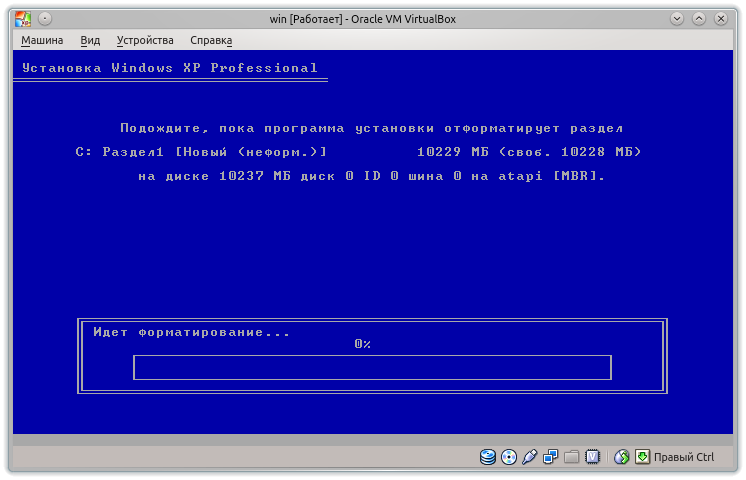Image resolution: width=746 pixels, height=480 pixels.
Task: Click the mouse integration indicator icon
Action: pos(621,457)
